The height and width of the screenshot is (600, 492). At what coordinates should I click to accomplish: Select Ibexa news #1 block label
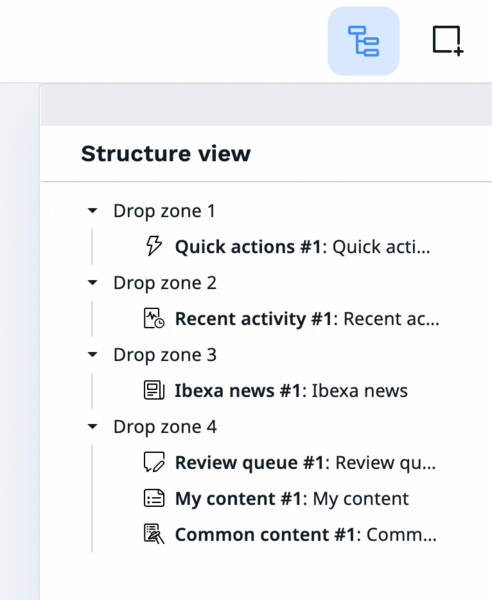(291, 391)
